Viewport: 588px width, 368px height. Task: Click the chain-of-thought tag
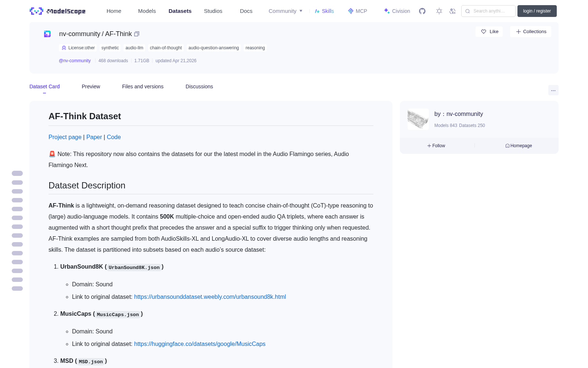point(166,48)
